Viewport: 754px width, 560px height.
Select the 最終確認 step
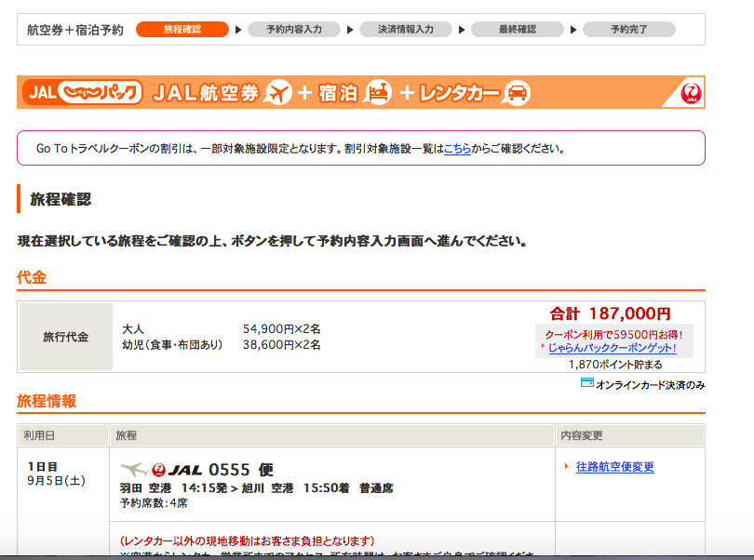(x=518, y=30)
